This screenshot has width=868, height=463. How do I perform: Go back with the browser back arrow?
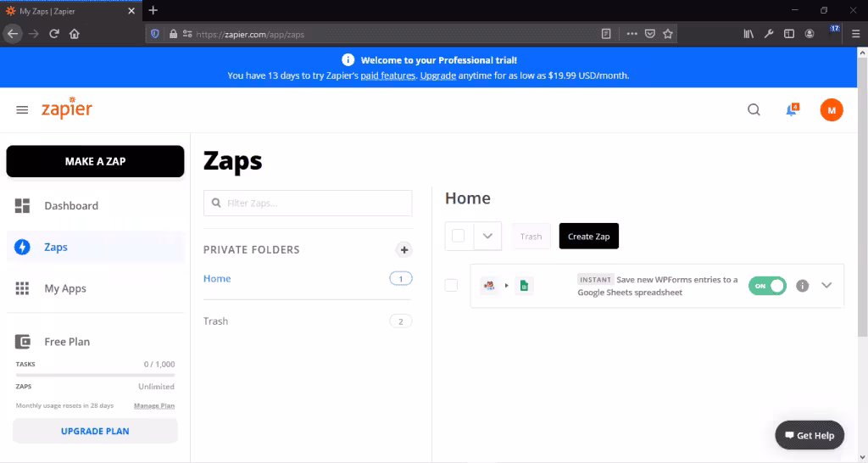tap(12, 34)
